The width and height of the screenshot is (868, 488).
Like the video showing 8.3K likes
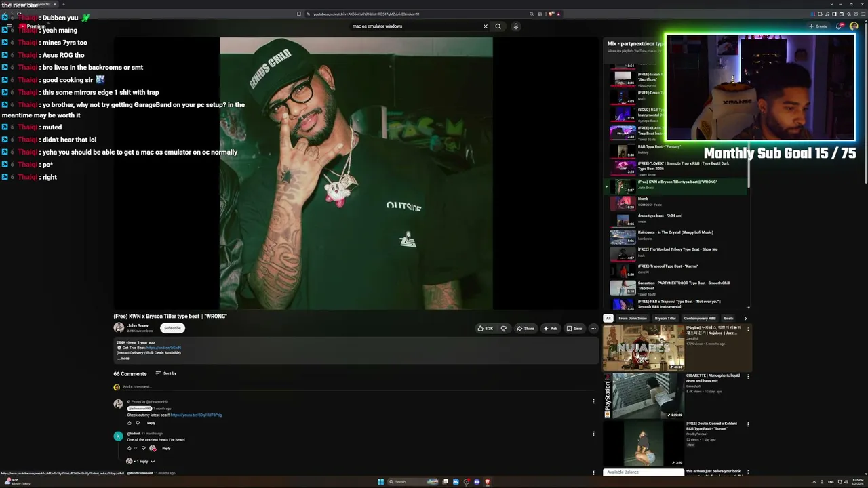click(485, 329)
